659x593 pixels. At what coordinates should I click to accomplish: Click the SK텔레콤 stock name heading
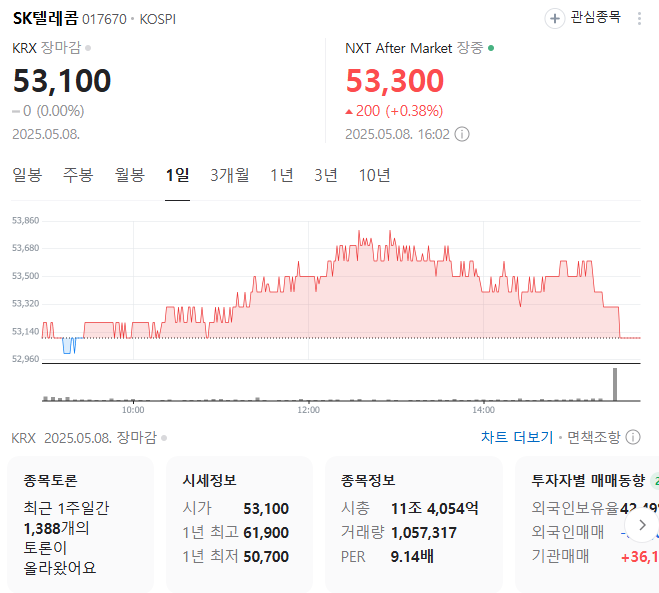tap(45, 18)
